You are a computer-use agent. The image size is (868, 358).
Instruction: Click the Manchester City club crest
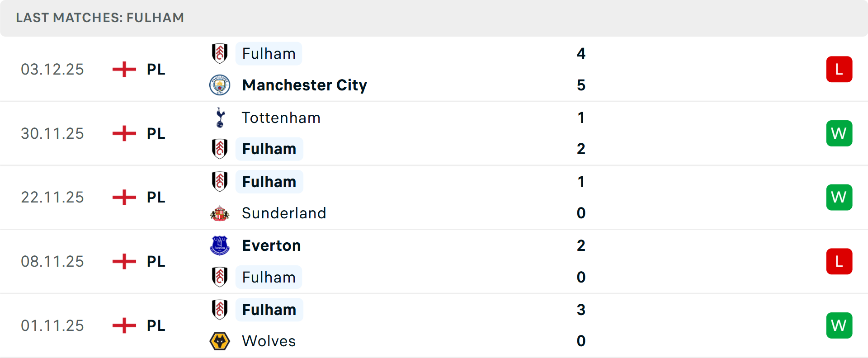coord(220,85)
